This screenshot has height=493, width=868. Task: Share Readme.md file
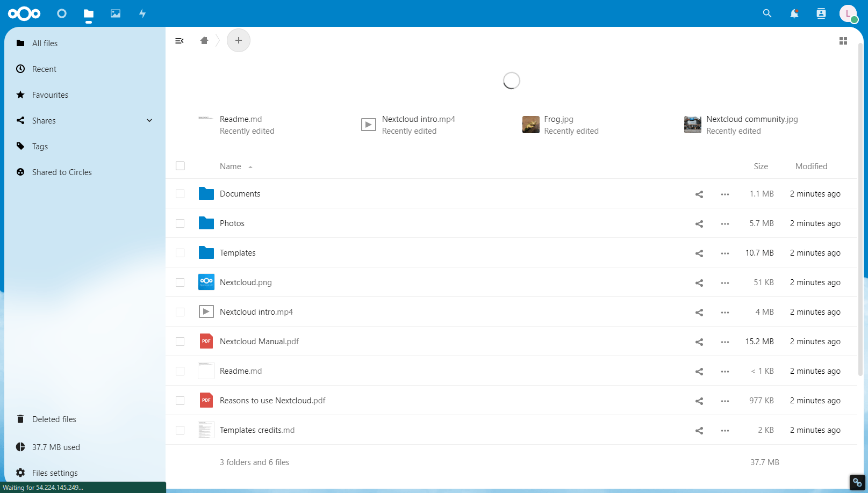point(699,372)
